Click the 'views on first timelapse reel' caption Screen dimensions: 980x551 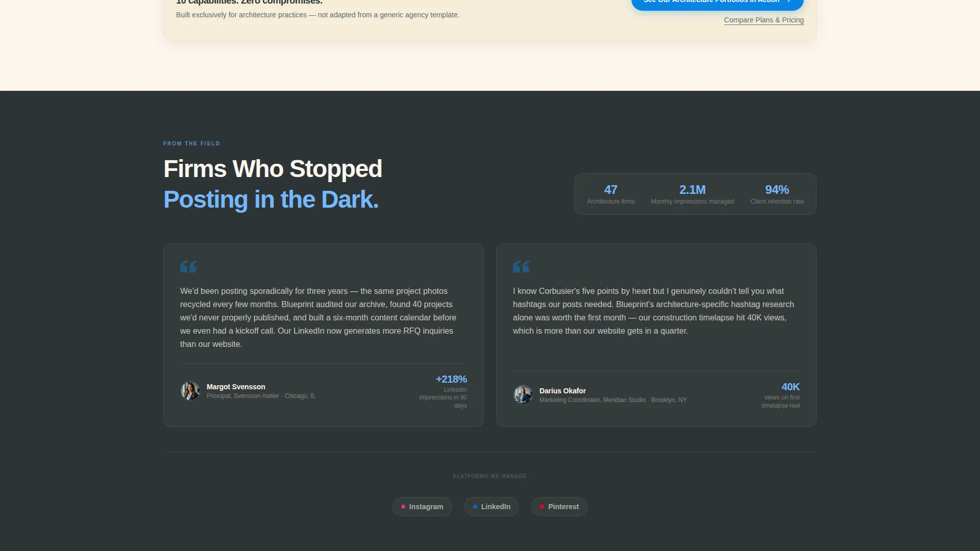(780, 402)
